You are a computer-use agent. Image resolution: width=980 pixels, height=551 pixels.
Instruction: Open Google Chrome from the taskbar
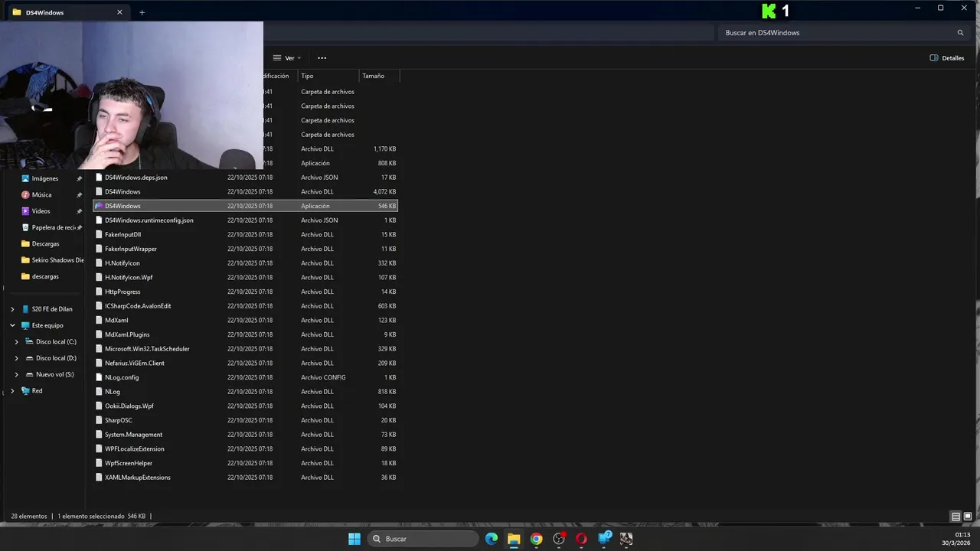tap(537, 539)
